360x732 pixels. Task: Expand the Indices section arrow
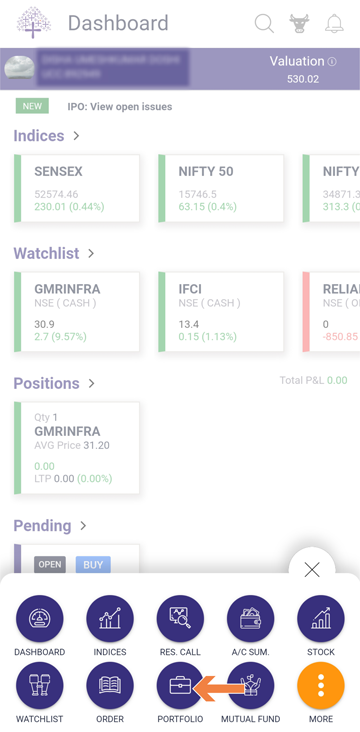pos(76,136)
